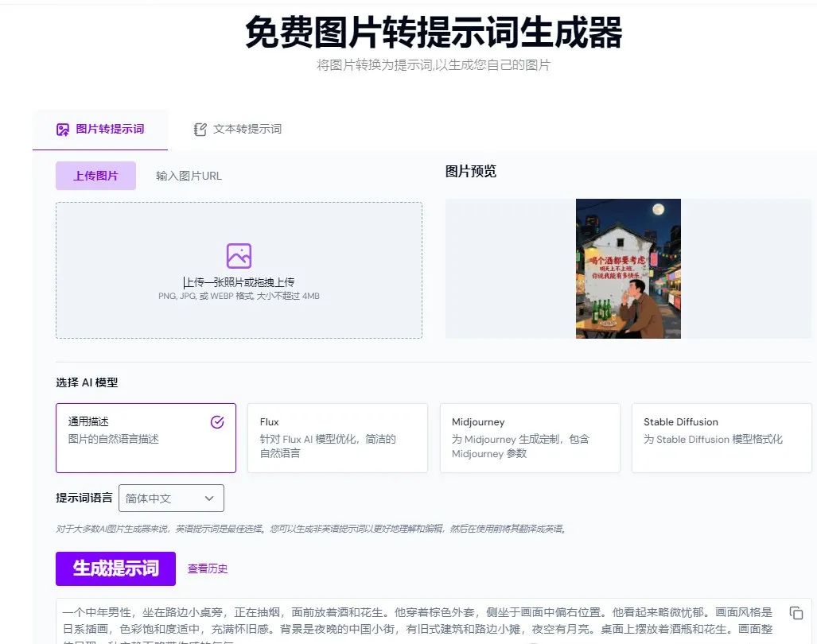
Task: Select the Midjourney model card
Action: click(x=530, y=438)
